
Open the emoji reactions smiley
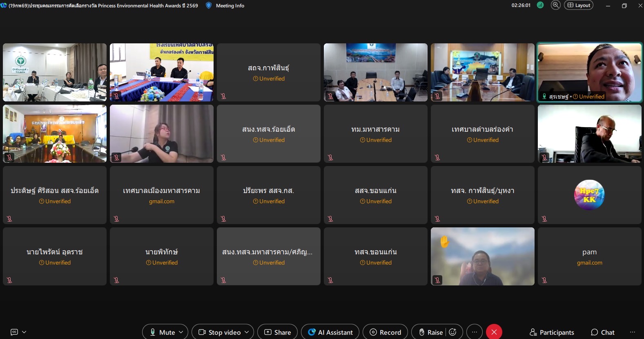click(x=452, y=332)
